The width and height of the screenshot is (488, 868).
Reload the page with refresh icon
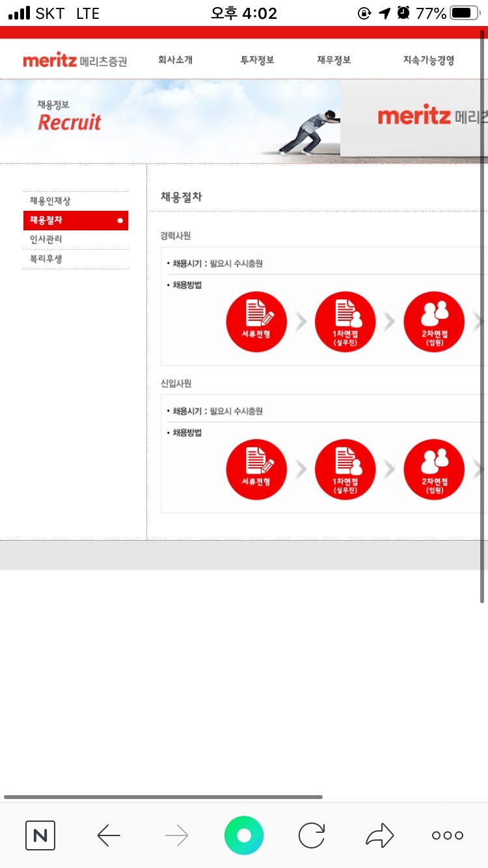click(x=312, y=835)
